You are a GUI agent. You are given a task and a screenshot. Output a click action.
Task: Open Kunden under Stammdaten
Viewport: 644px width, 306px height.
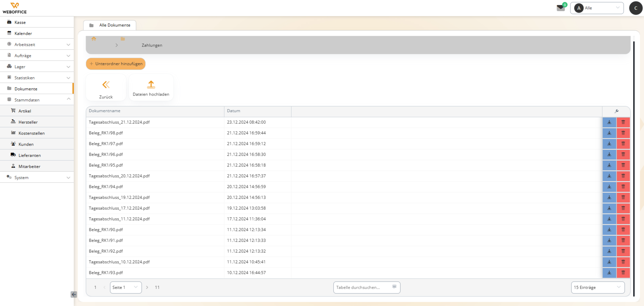37,144
